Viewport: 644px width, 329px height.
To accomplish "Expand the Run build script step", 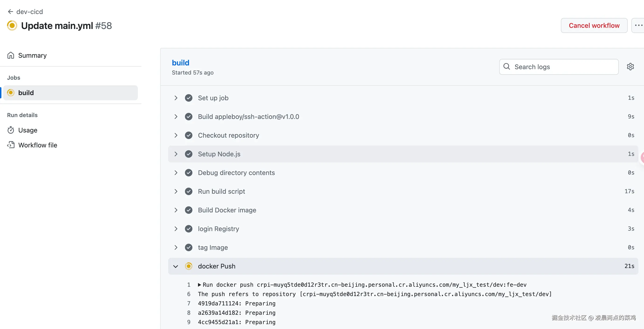I will 176,192.
